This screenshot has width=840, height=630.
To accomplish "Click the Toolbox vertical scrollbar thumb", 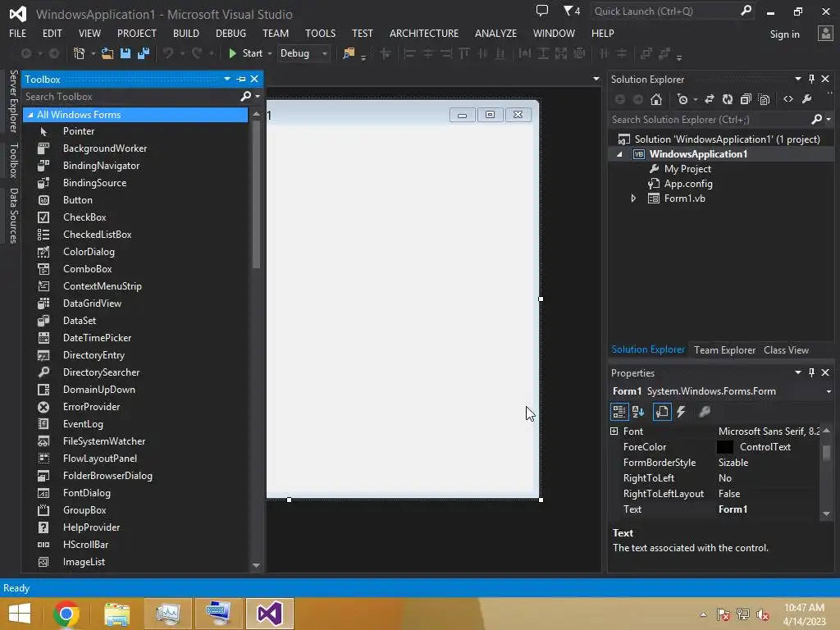I will click(256, 194).
